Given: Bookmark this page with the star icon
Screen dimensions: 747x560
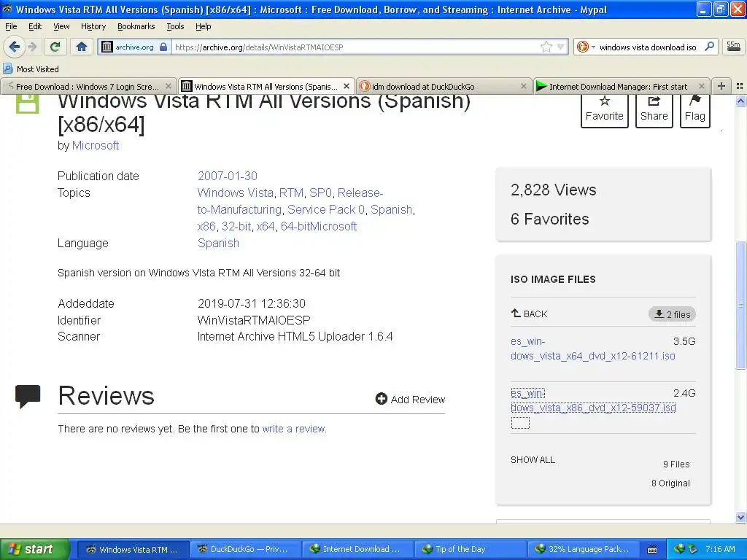Looking at the screenshot, I should click(x=546, y=47).
